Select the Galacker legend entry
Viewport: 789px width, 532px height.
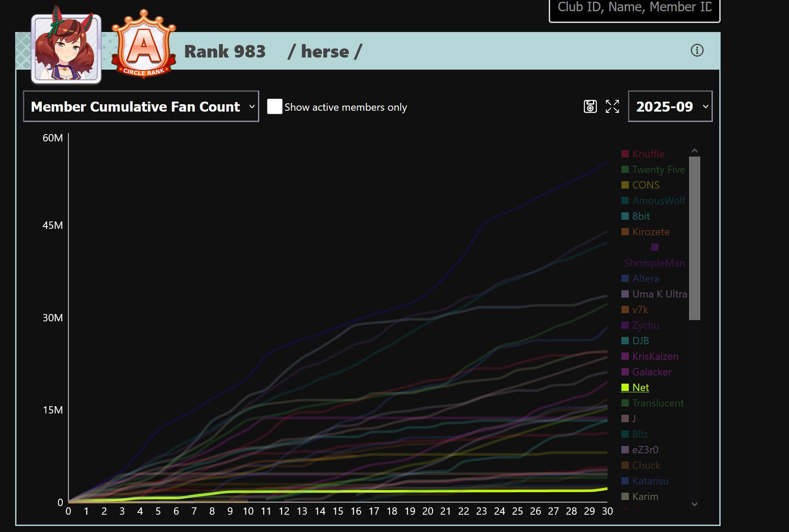tap(647, 372)
